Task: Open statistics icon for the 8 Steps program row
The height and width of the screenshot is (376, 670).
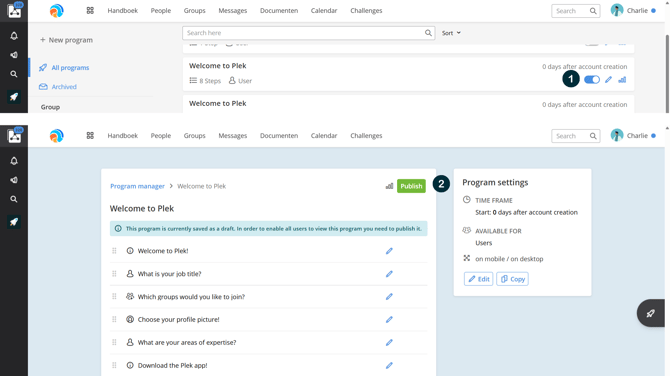Action: [x=622, y=79]
